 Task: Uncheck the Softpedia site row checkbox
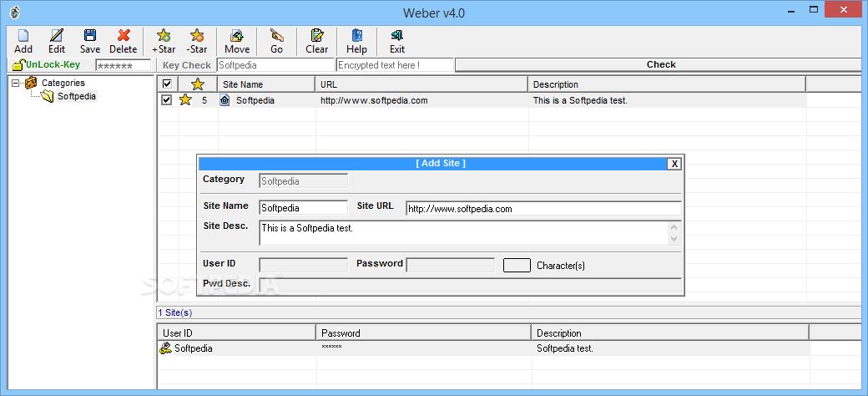pos(166,100)
